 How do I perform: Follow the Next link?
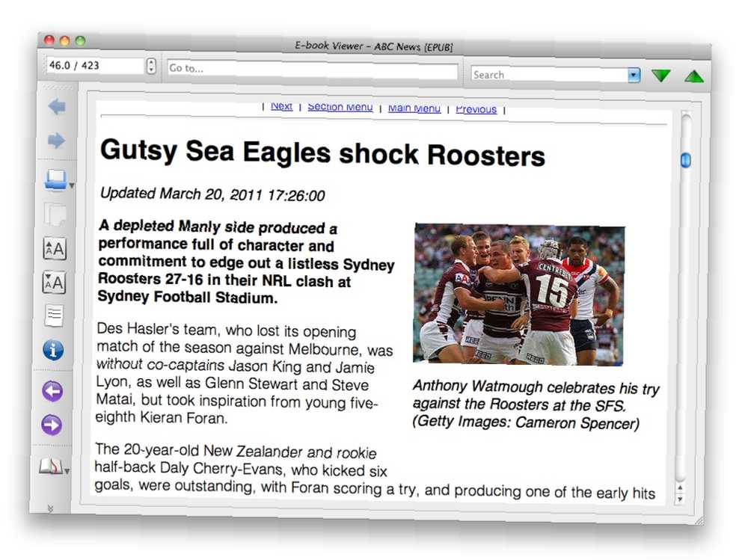[x=281, y=106]
